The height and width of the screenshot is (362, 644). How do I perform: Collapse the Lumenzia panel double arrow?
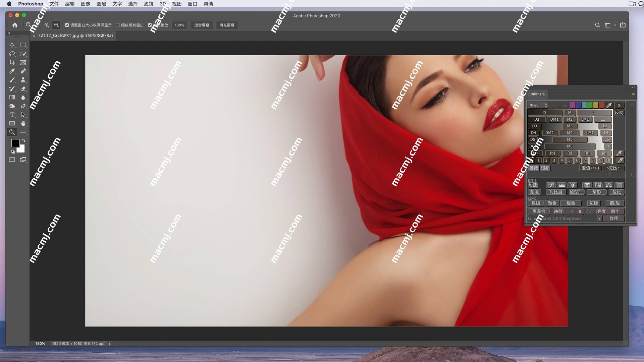(x=634, y=87)
